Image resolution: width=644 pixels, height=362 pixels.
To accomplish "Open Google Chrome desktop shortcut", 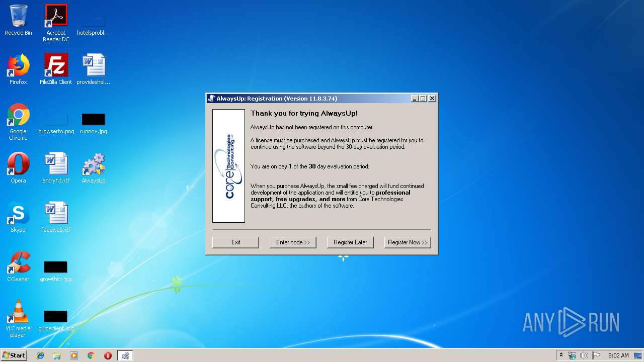I will tap(18, 122).
